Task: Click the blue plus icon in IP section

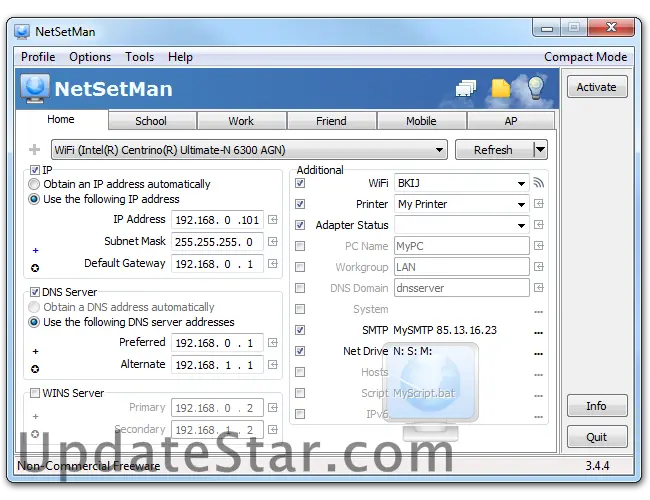Action: pos(36,250)
